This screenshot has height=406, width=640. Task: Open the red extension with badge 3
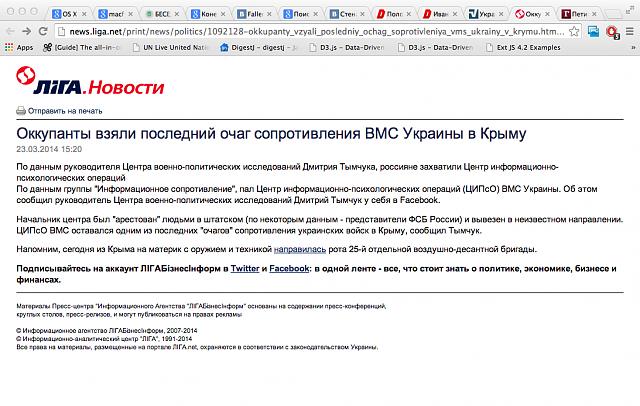[612, 32]
